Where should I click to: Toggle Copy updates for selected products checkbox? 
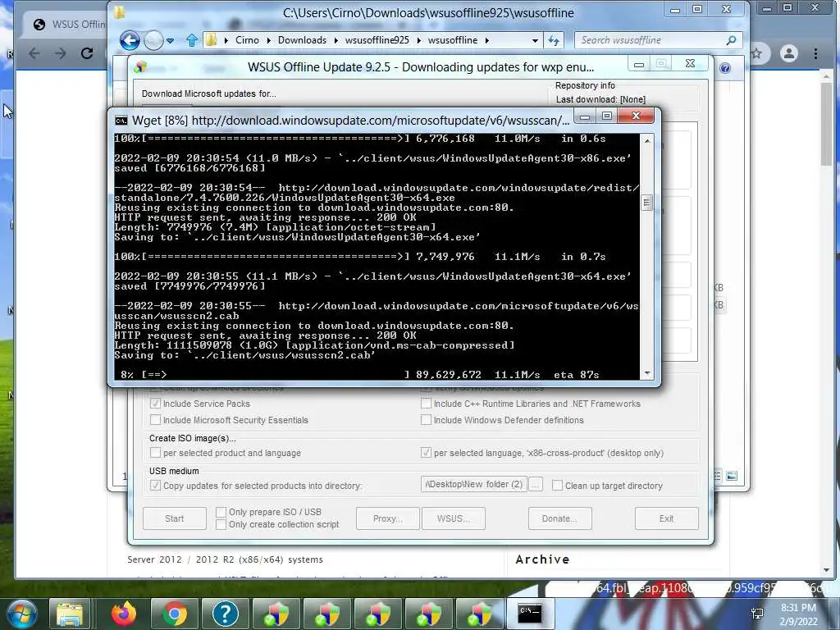coord(155,486)
